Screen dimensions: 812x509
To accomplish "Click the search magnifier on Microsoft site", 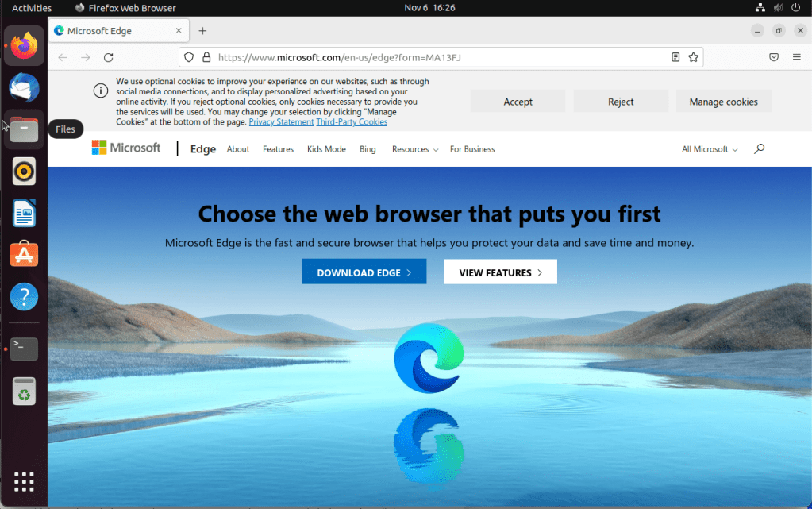I will pos(759,148).
